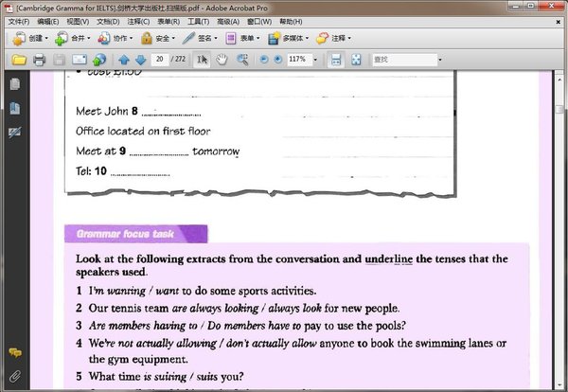Click the word 'suits' in sentence 5
This screenshot has height=392, width=568.
click(207, 377)
